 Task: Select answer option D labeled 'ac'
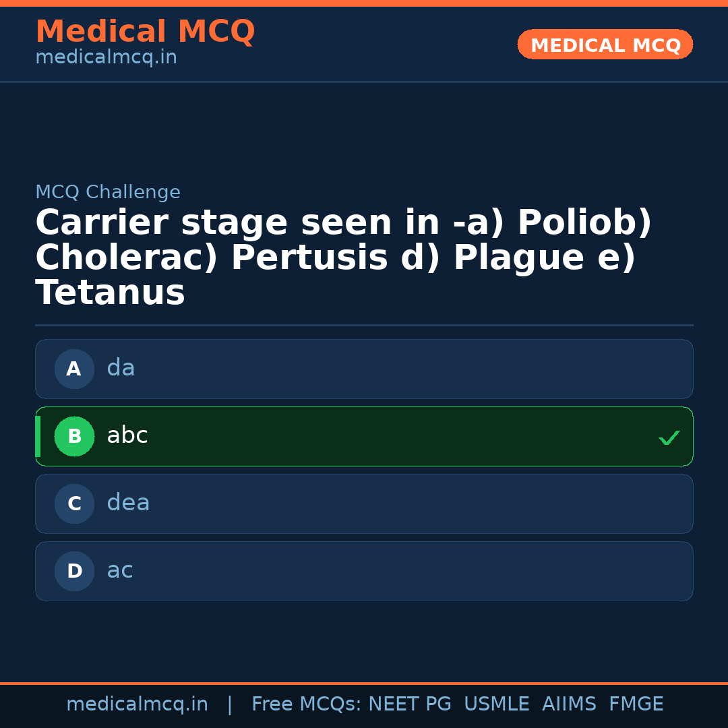[364, 571]
